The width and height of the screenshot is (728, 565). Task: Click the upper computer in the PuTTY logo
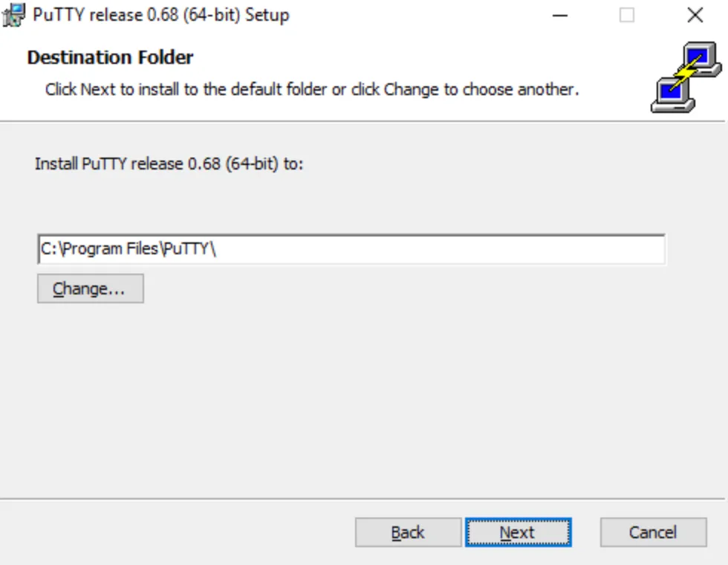click(x=701, y=59)
